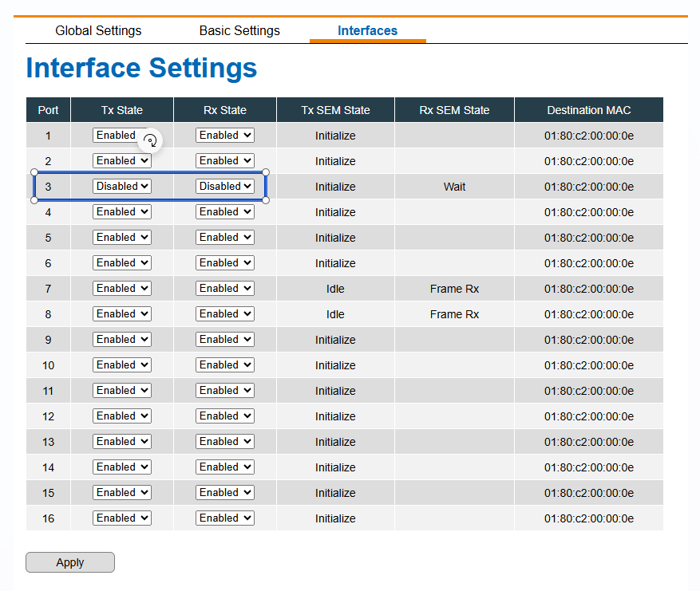Open Tx State dropdown for port 9
Viewport: 700px width, 591px height.
[122, 340]
